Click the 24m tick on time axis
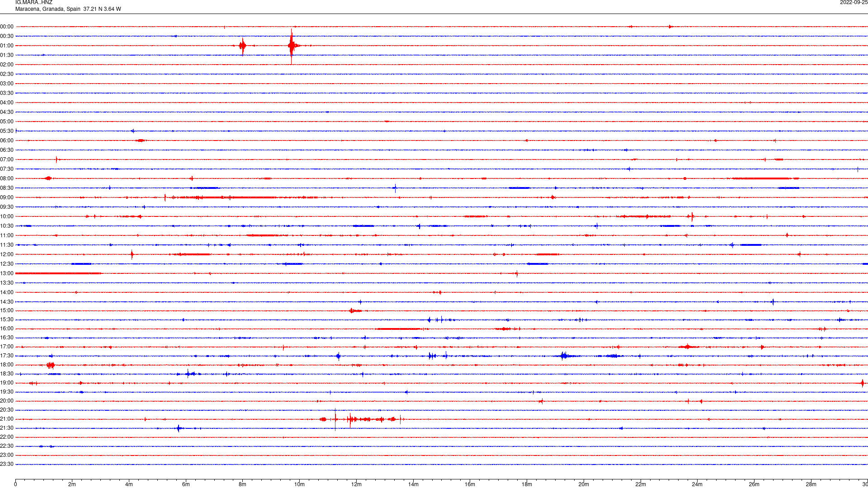The image size is (868, 488). pos(697,484)
